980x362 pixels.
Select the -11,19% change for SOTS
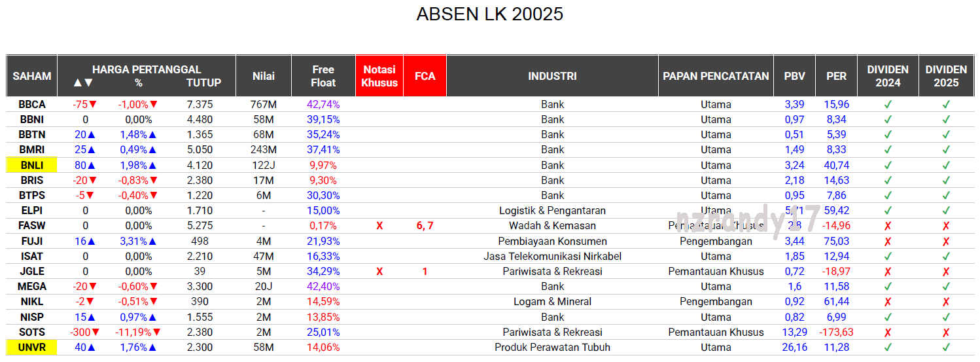(x=139, y=333)
